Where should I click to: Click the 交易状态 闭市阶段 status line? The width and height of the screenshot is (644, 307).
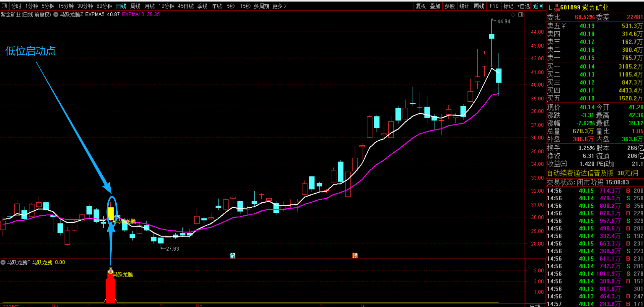point(588,182)
